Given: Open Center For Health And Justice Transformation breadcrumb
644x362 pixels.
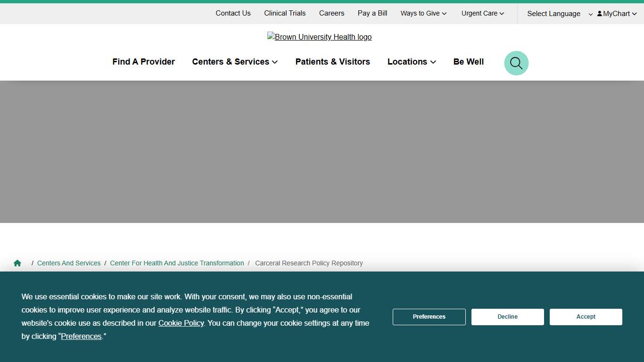Looking at the screenshot, I should tap(177, 263).
